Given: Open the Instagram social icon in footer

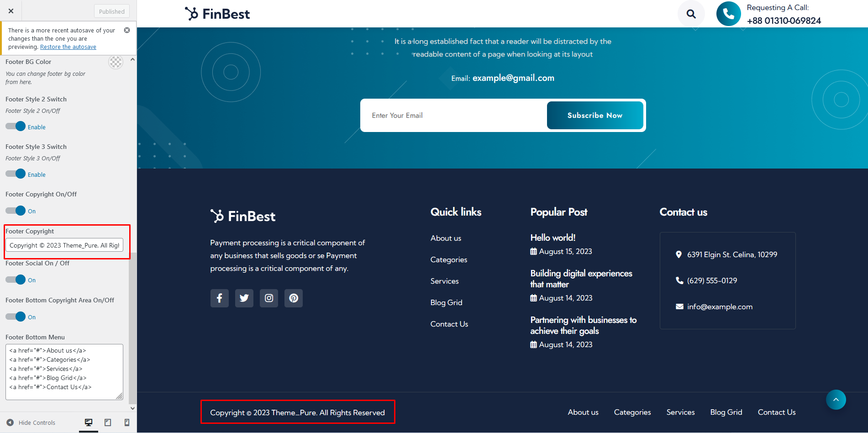Looking at the screenshot, I should 269,298.
